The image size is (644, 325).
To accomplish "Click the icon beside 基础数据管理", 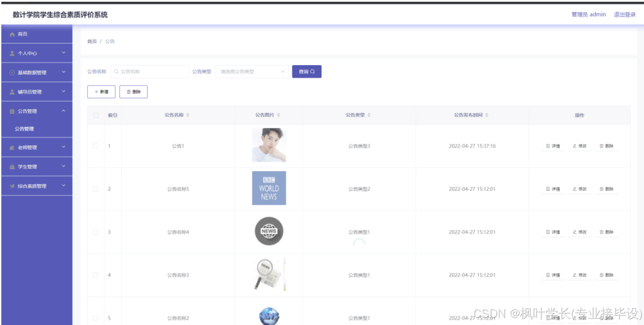I will [x=12, y=73].
